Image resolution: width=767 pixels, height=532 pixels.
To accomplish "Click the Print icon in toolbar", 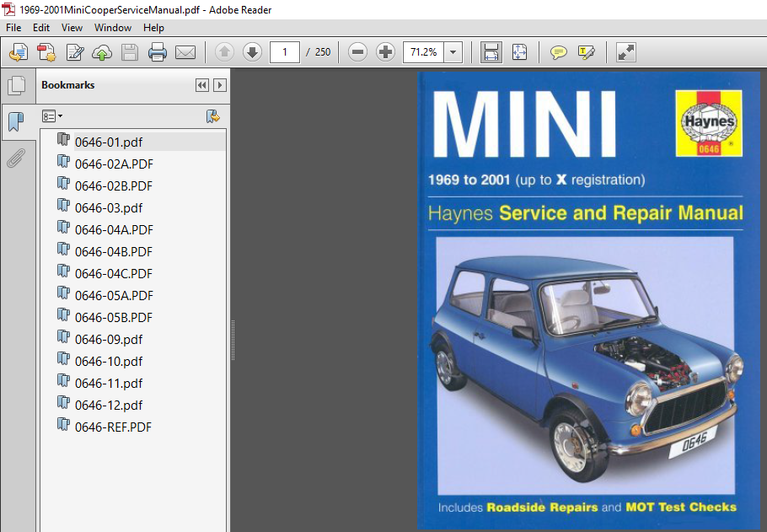I will (x=158, y=52).
